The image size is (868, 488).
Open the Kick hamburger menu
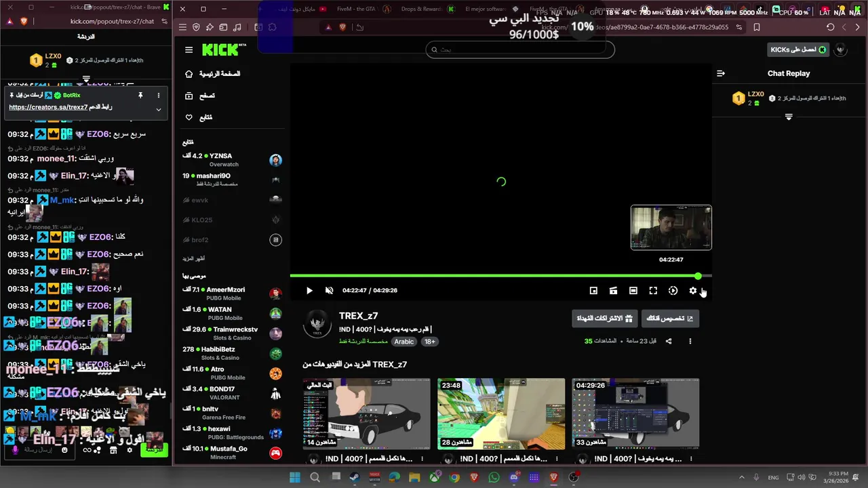pos(189,49)
